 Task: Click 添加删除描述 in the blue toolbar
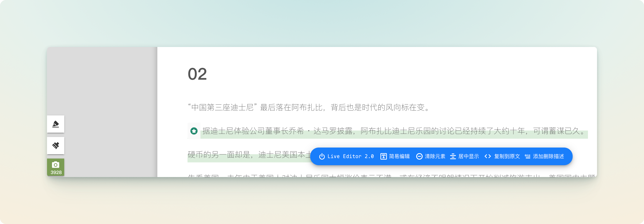click(x=544, y=156)
